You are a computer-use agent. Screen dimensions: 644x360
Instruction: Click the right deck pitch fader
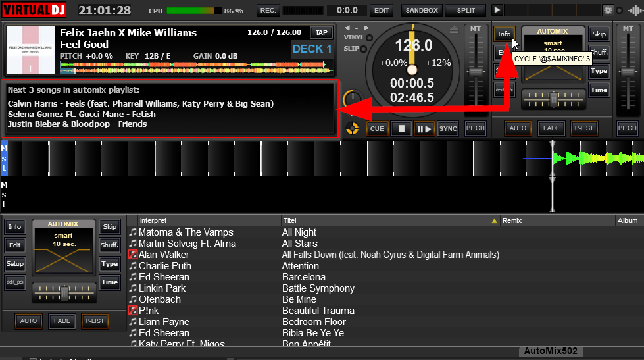[x=628, y=72]
